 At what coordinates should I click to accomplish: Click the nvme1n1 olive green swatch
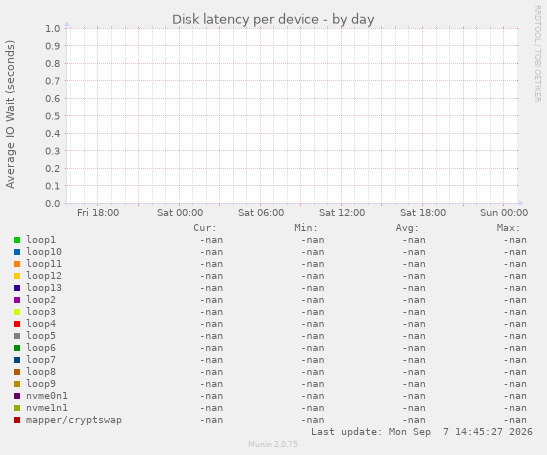coord(17,408)
